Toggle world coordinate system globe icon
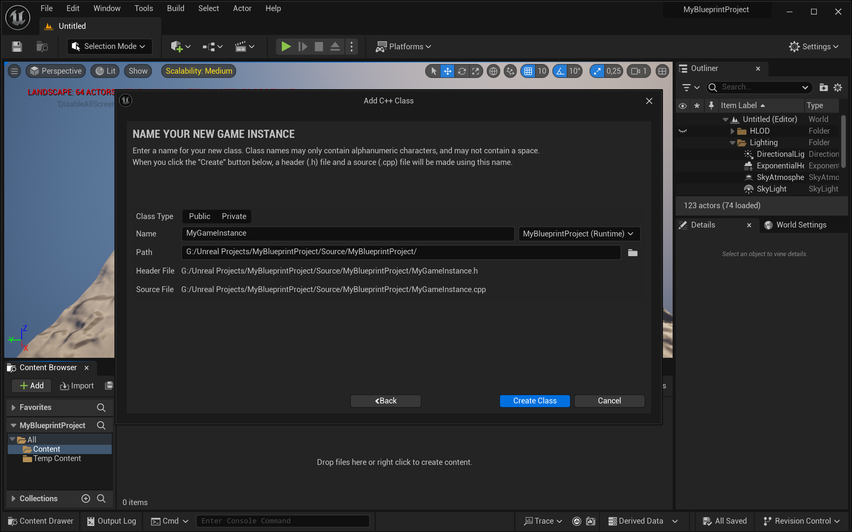 [x=493, y=71]
